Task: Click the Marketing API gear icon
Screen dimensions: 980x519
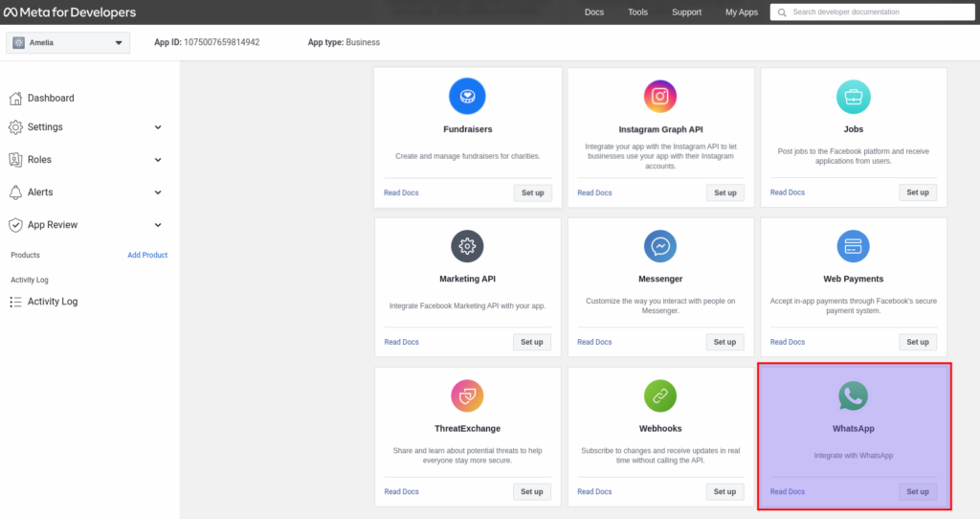Action: 467,246
